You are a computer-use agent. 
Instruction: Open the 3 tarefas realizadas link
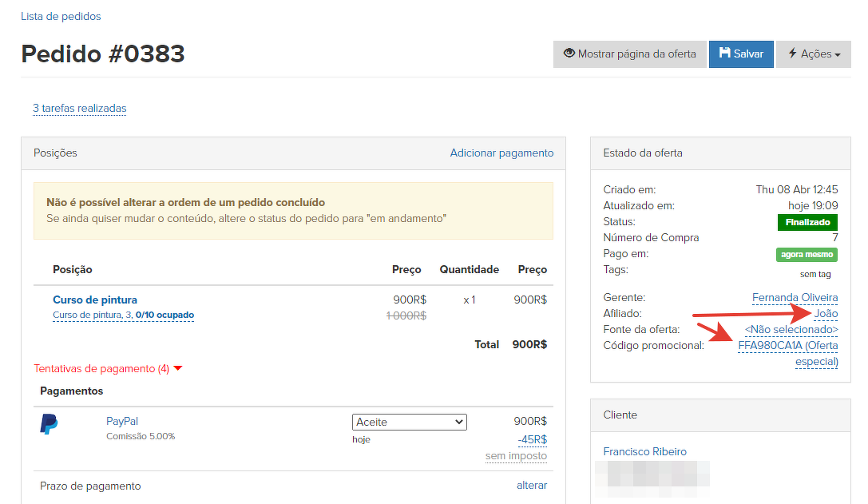79,109
